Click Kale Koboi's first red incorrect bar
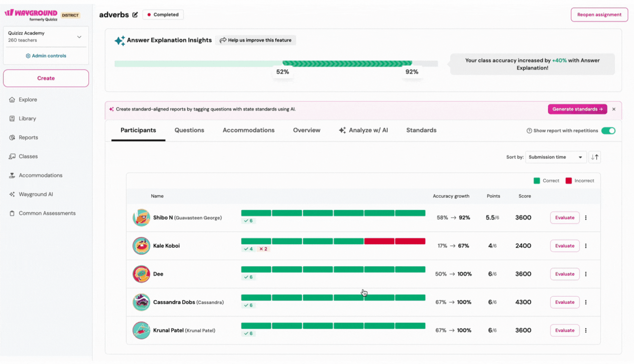 pyautogui.click(x=379, y=241)
